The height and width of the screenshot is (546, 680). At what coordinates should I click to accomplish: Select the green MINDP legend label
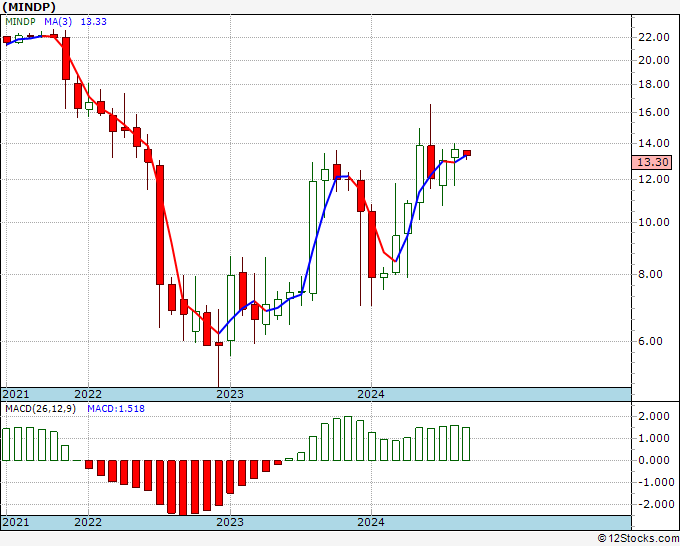point(22,22)
